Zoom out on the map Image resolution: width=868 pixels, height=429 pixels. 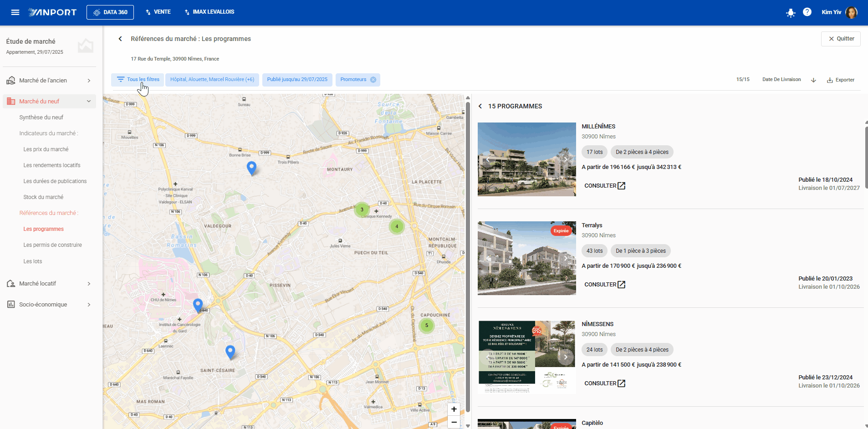click(454, 422)
